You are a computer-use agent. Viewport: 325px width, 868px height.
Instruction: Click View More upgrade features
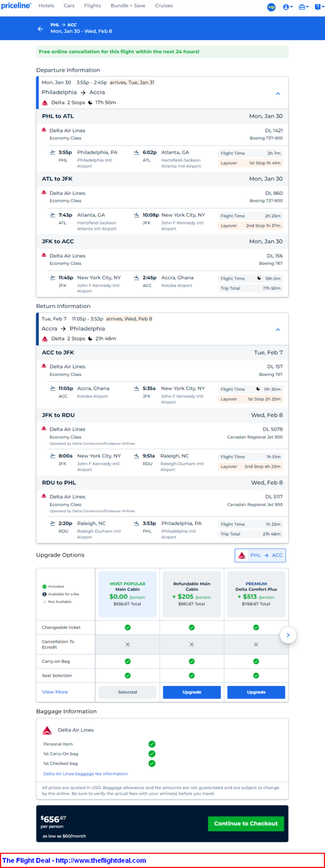coord(55,692)
